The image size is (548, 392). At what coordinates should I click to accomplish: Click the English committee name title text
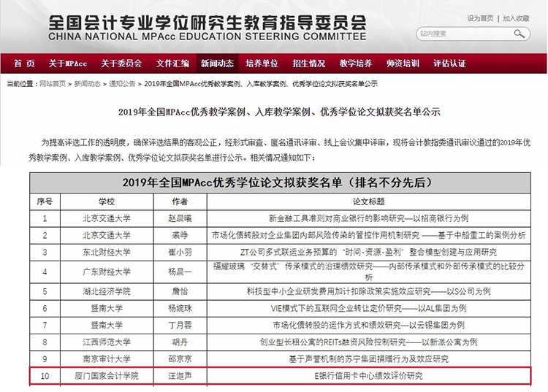[206, 36]
